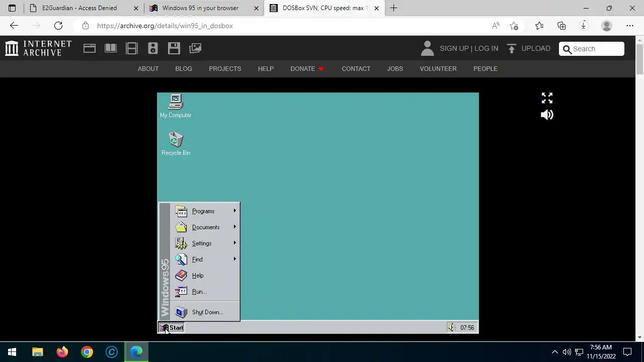
Task: Open Internet Archive software floppy icon
Action: [174, 48]
